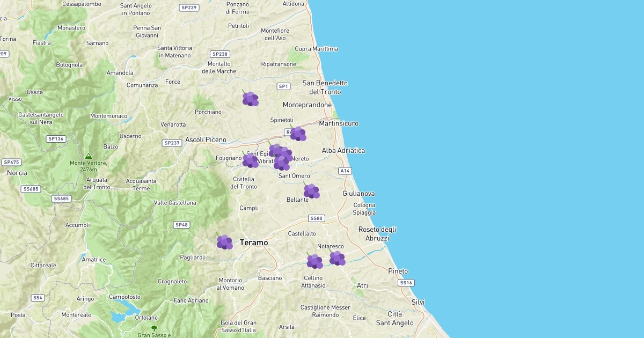Screen dimensions: 644x338
Task: Open the grape marker beside Folignano
Action: [250, 160]
